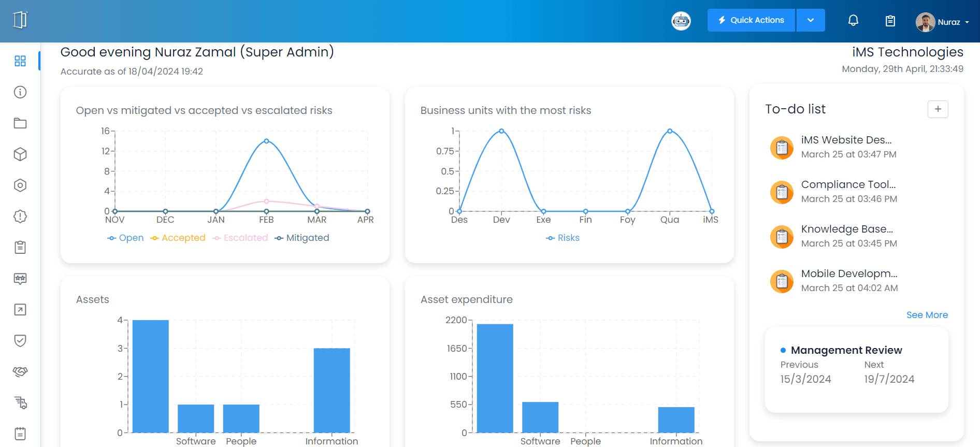The image size is (980, 447).
Task: Open the clipboard icon in top bar
Action: tap(890, 21)
